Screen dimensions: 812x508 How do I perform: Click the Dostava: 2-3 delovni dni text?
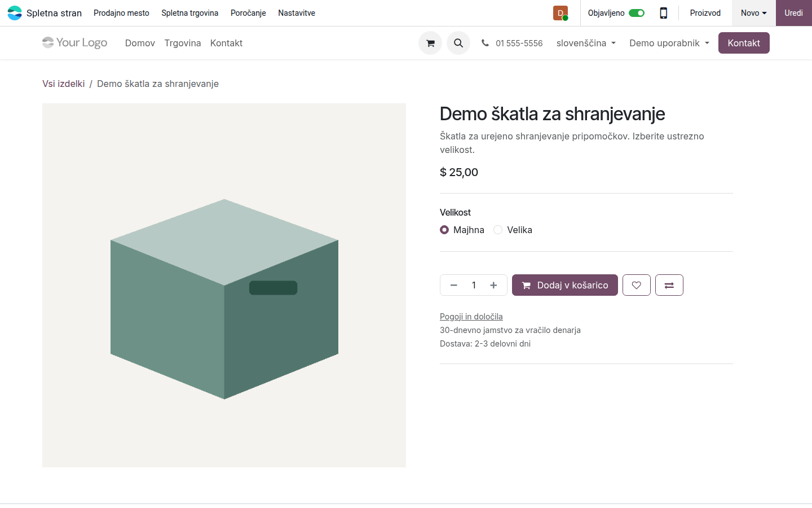[x=485, y=344]
